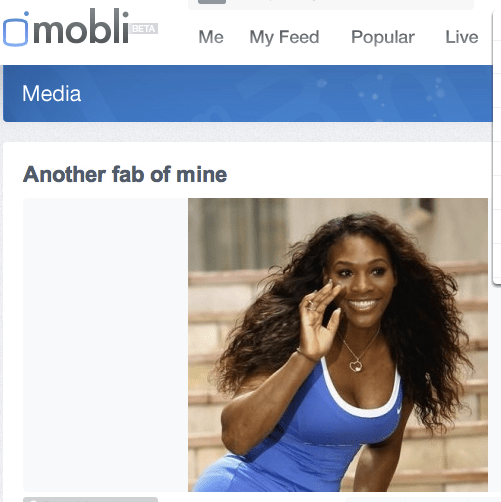Screen dimensions: 501x502
Task: Click the empty grey area left of the photo
Action: click(105, 345)
